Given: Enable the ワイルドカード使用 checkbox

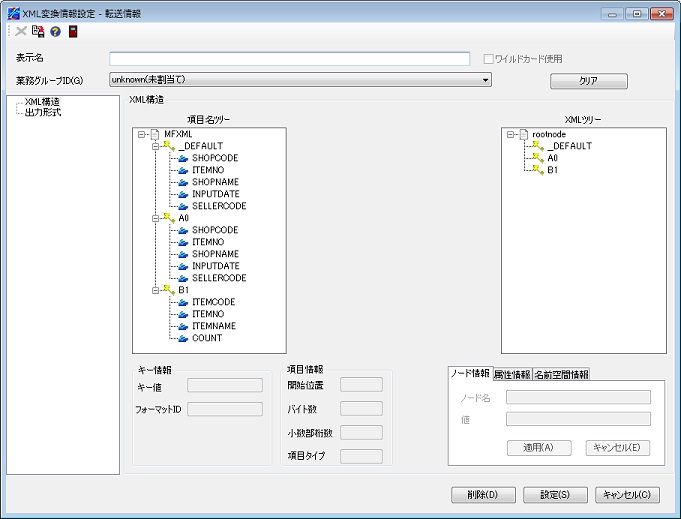Looking at the screenshot, I should pos(489,59).
